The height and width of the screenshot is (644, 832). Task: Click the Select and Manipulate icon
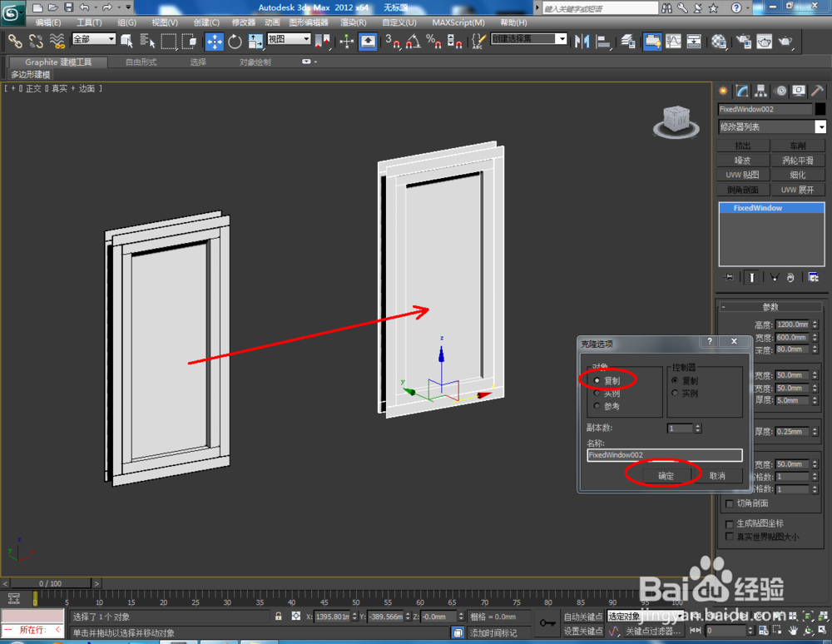346,41
